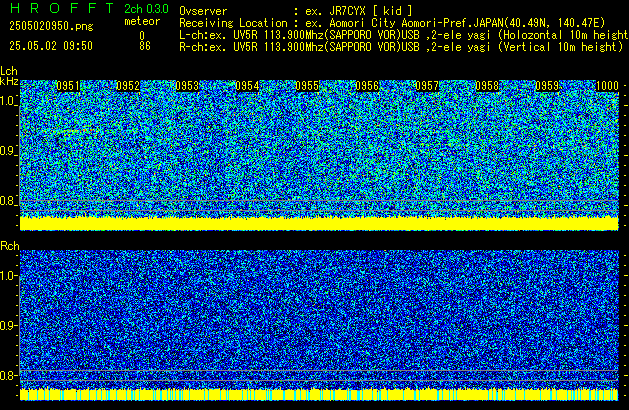Viewport: 629px width, 410px height.
Task: Click the 1000 time marker
Action: tap(607, 85)
